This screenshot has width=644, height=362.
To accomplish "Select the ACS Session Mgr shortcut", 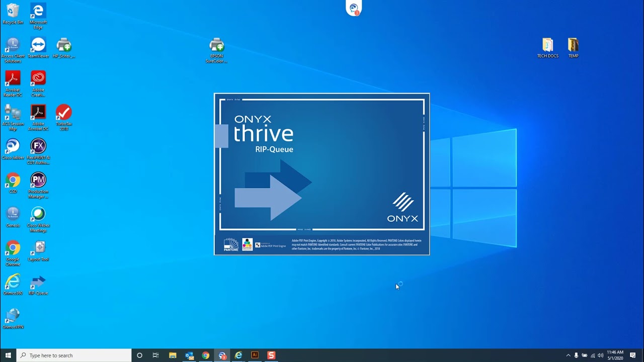I will click(x=13, y=118).
